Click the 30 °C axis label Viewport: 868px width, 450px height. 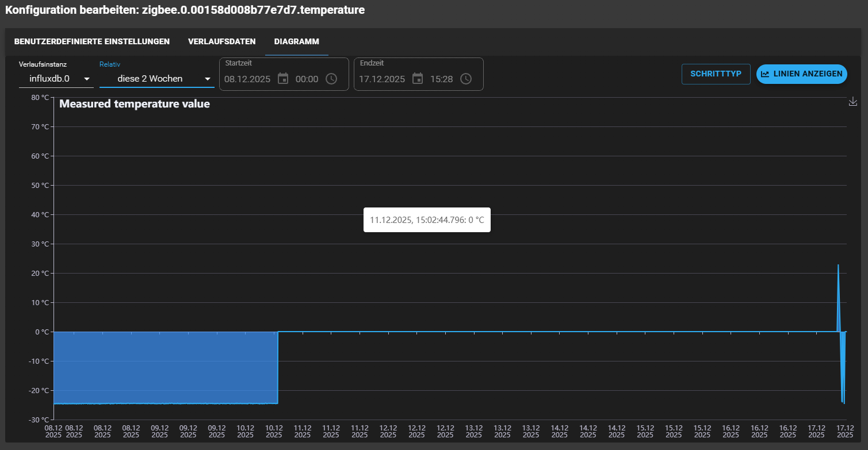pyautogui.click(x=40, y=244)
